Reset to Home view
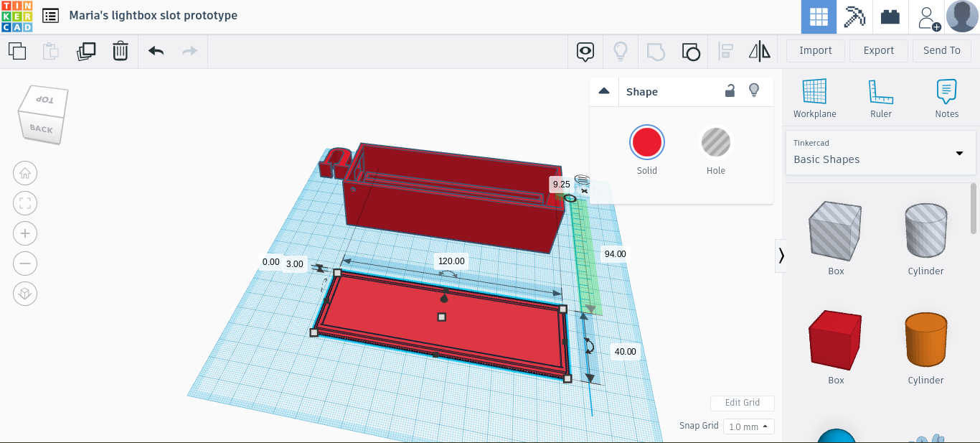The height and width of the screenshot is (443, 980). (25, 173)
